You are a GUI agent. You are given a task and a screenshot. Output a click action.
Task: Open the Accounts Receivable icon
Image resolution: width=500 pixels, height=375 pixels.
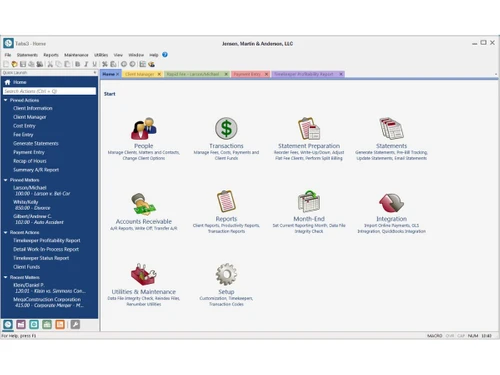coord(144,204)
